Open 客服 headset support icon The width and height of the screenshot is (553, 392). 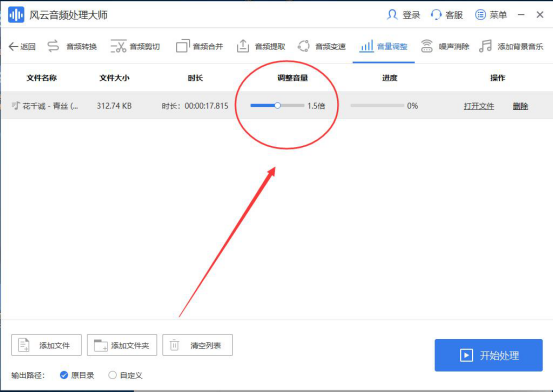click(x=436, y=15)
